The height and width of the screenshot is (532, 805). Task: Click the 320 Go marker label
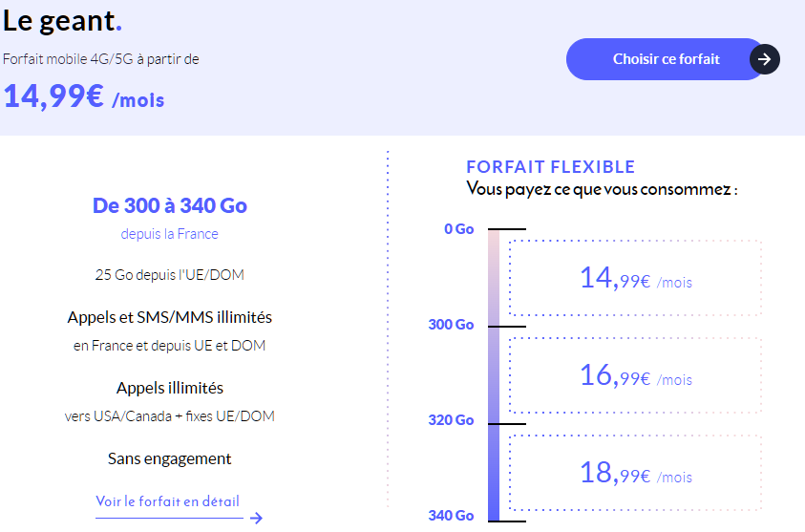(x=451, y=420)
